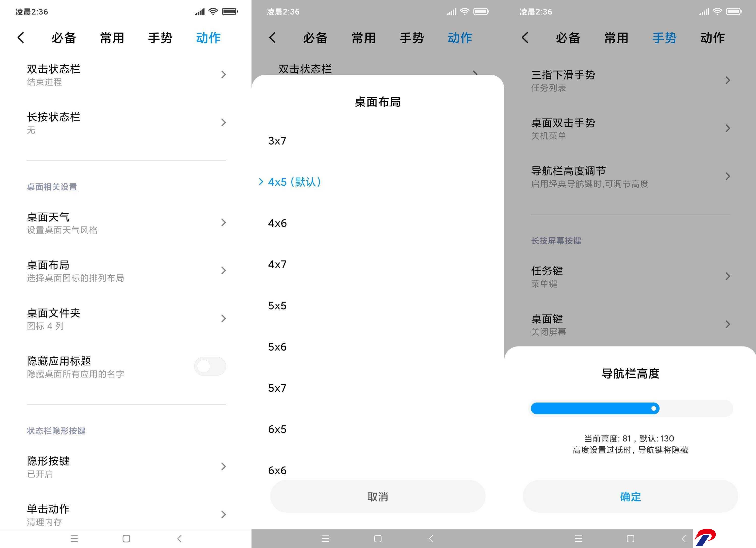Screen dimensions: 756x548
Task: Switch to the 手势 tab in the left screen
Action: [160, 38]
